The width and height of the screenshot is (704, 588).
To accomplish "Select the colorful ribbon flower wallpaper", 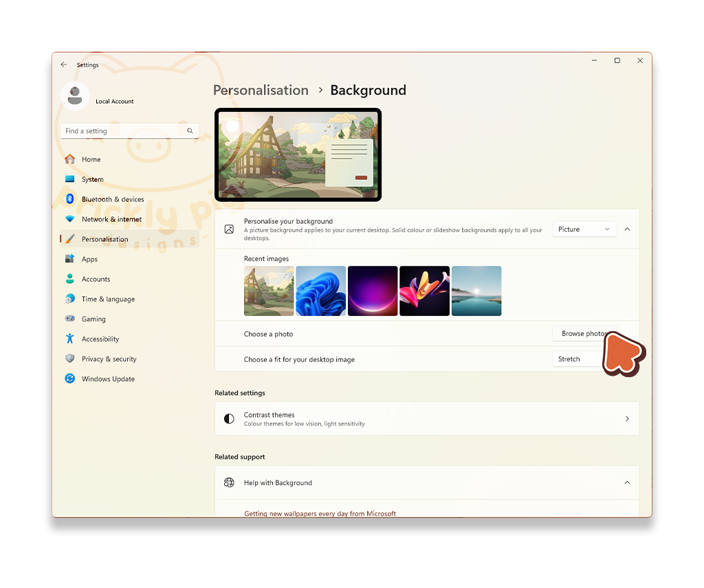I will 424,291.
